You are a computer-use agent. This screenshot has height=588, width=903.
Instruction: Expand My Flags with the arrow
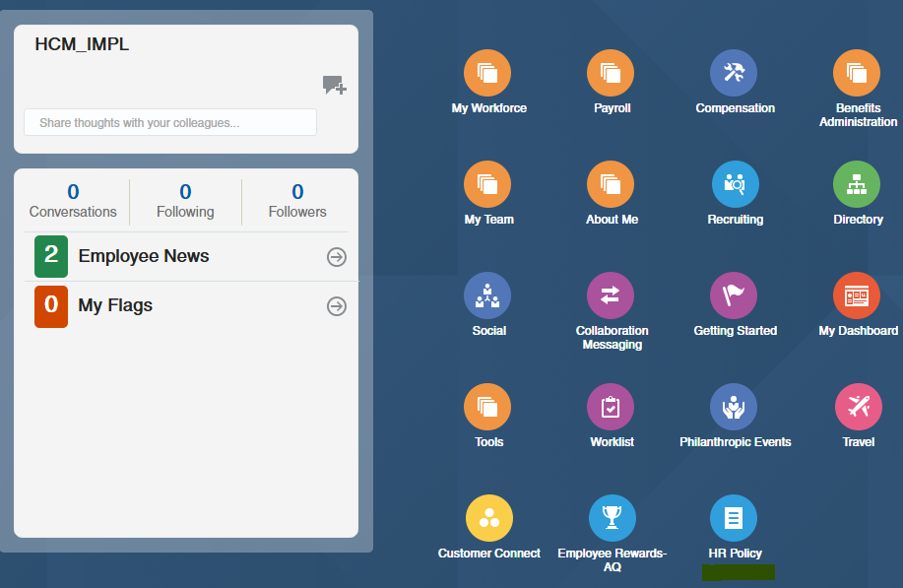336,306
